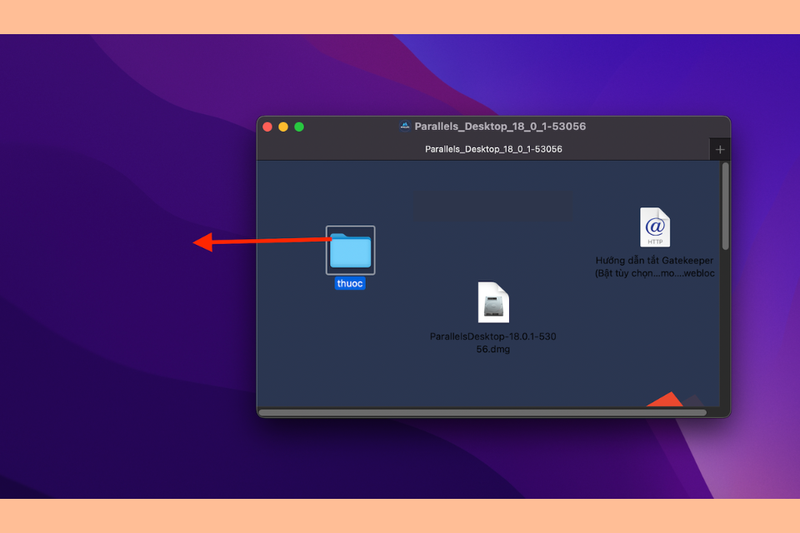Click the ParallelsDesktop-18.0.1-53056.dmg file name
This screenshot has height=533, width=800.
click(493, 343)
